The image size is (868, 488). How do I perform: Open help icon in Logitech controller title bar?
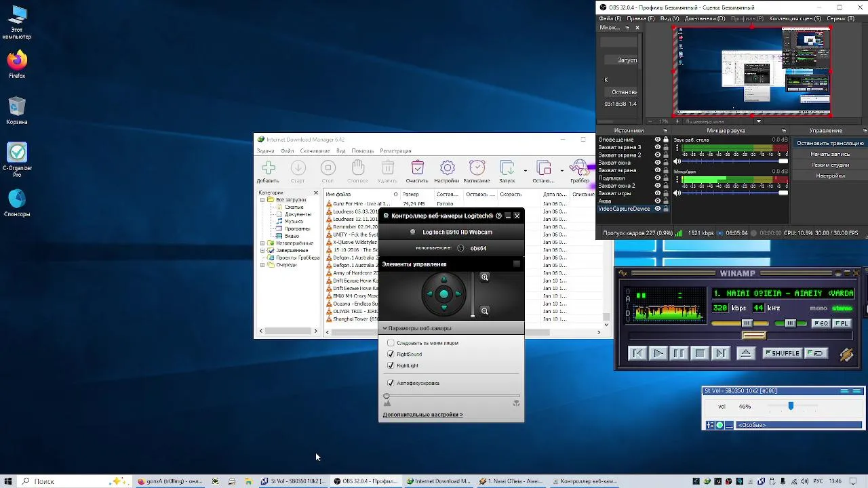[x=498, y=216]
